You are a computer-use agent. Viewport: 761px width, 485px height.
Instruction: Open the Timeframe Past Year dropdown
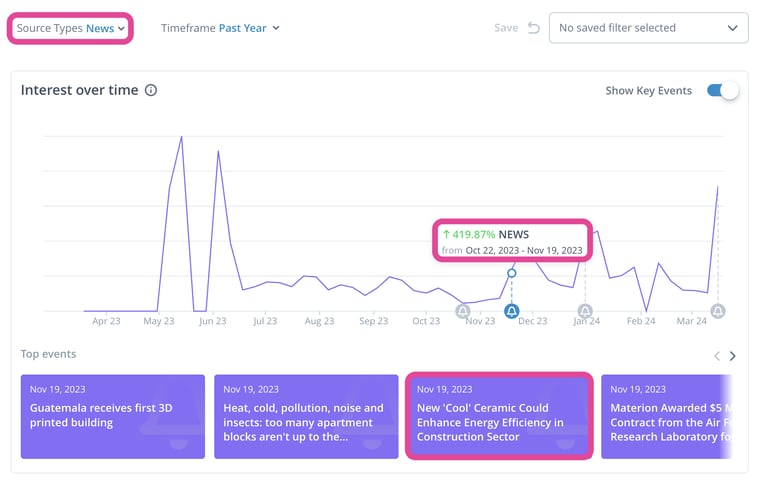[x=220, y=28]
